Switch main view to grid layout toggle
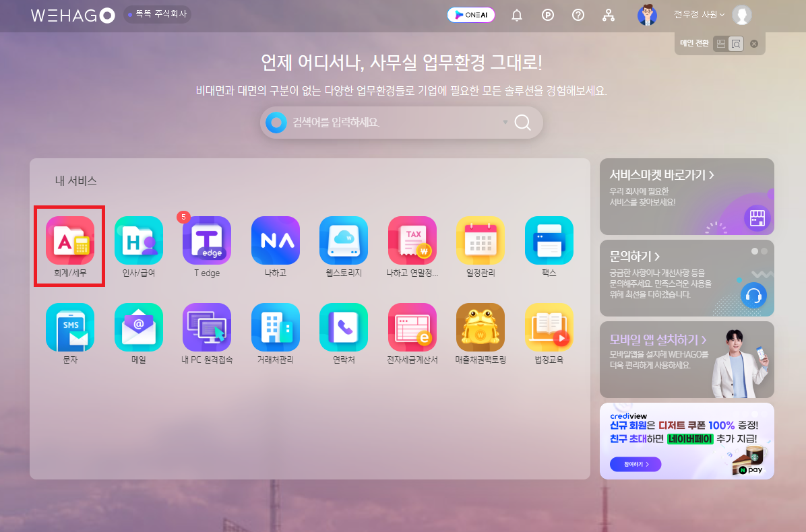Viewport: 806px width, 532px height. pyautogui.click(x=721, y=44)
